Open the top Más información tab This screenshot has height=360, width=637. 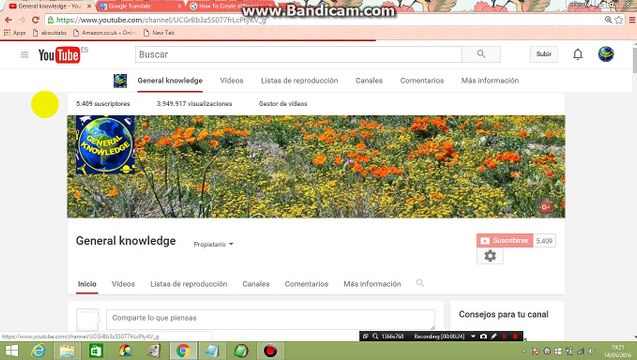point(490,80)
